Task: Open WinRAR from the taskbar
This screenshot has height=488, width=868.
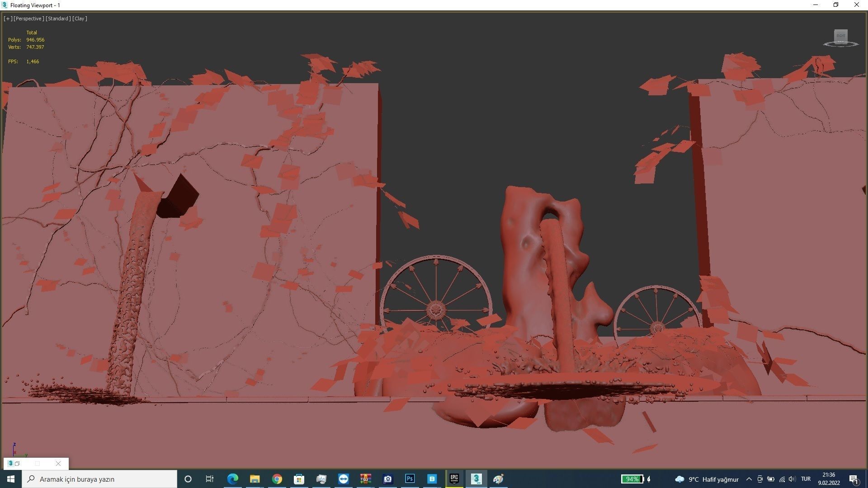Action: [365, 479]
